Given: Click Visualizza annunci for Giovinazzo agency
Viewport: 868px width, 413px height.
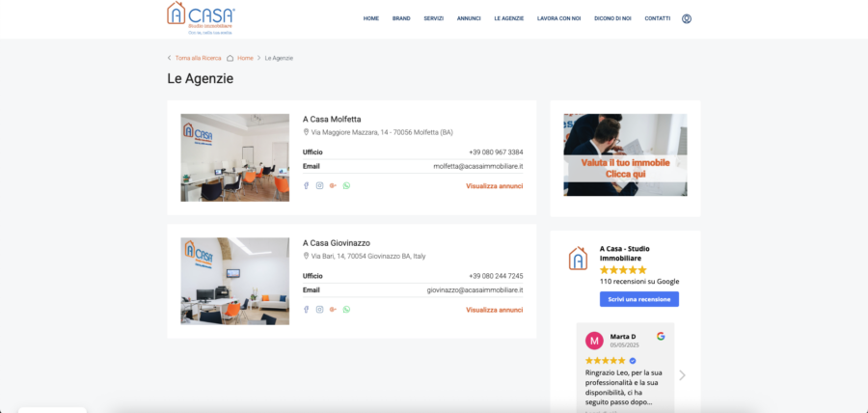Looking at the screenshot, I should 494,310.
